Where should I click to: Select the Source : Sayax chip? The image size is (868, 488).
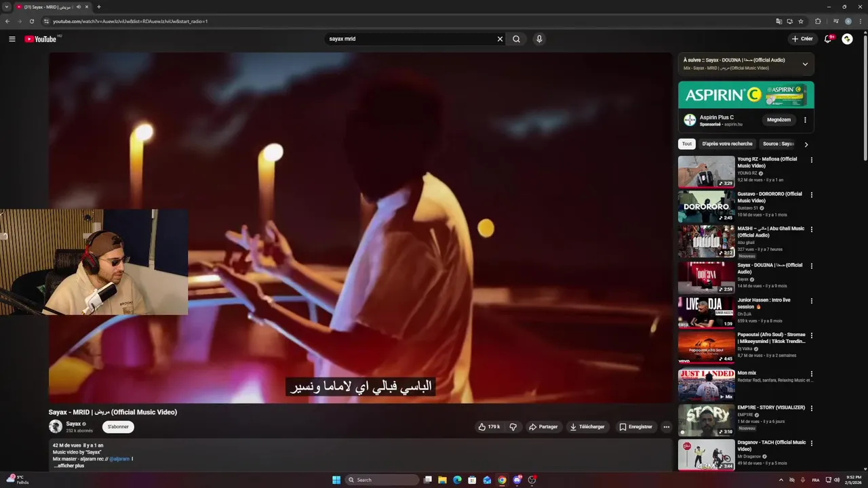coord(778,144)
